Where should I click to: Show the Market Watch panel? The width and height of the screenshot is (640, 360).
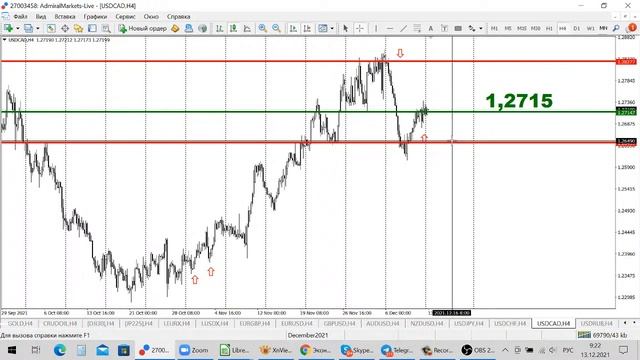click(x=51, y=28)
